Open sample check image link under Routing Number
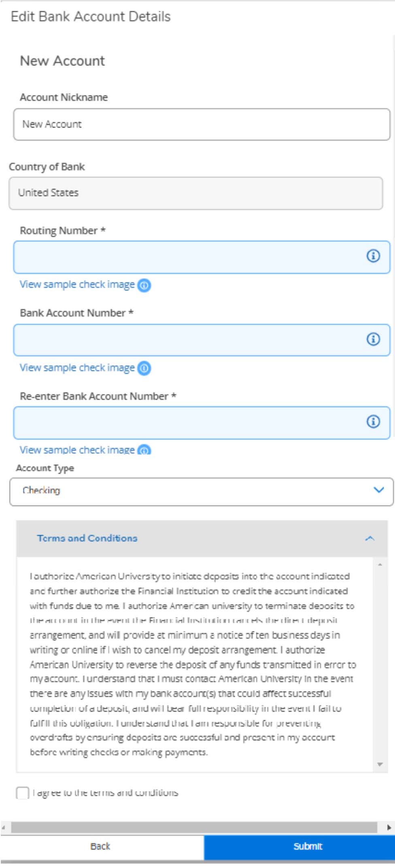The height and width of the screenshot is (868, 395). coord(77,285)
